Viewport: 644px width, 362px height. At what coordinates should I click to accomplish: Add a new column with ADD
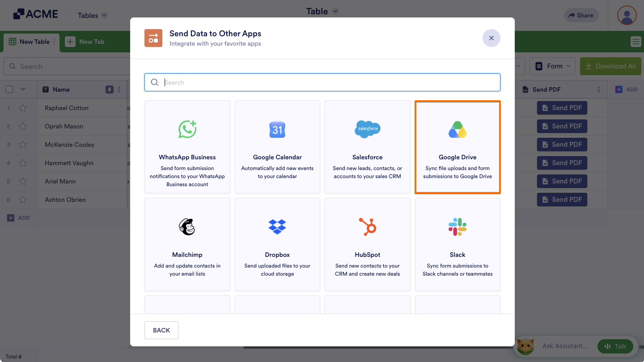point(627,89)
